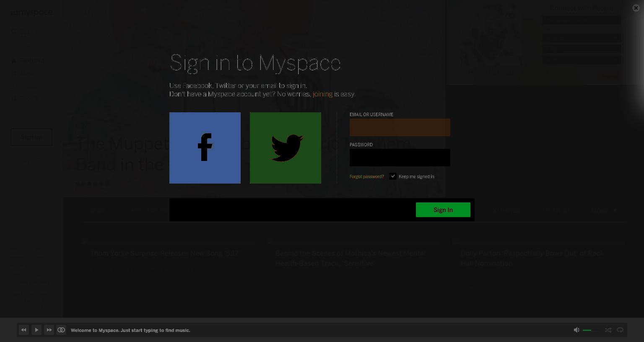Image resolution: width=644 pixels, height=342 pixels.
Task: Focus the Email or Username field
Action: (400, 127)
